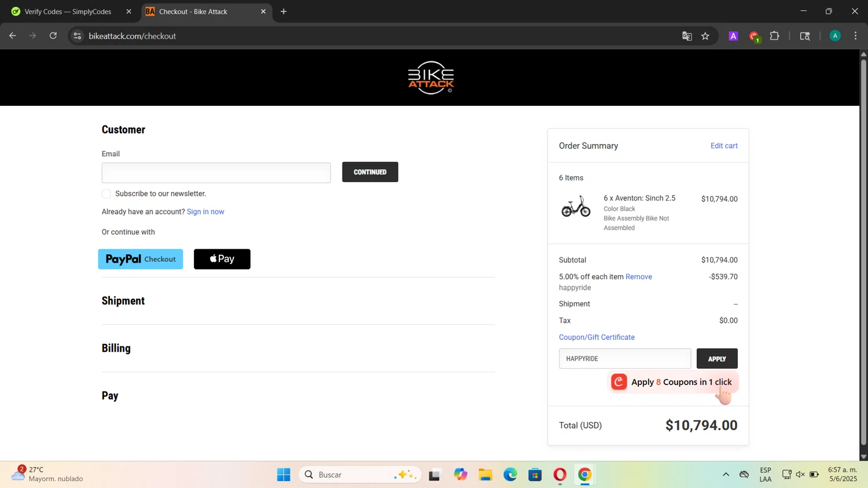Show hidden system tray icons chevron
This screenshot has height=488, width=868.
726,475
